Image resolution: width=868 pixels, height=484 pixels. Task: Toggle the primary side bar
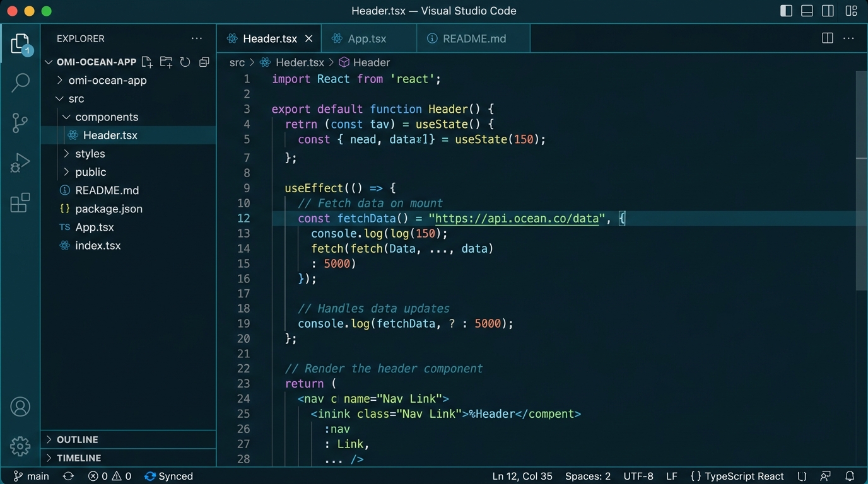[786, 11]
